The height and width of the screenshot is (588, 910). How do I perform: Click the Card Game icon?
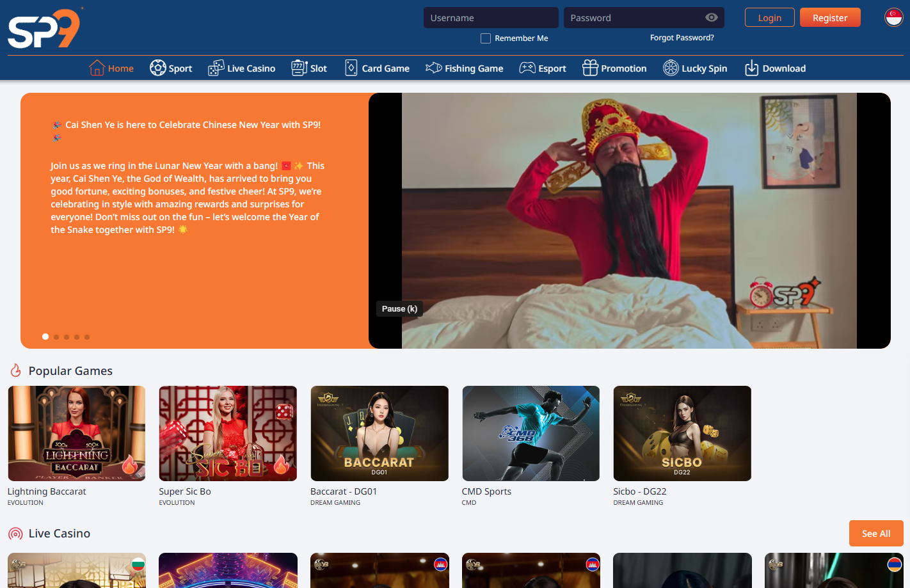pyautogui.click(x=351, y=68)
